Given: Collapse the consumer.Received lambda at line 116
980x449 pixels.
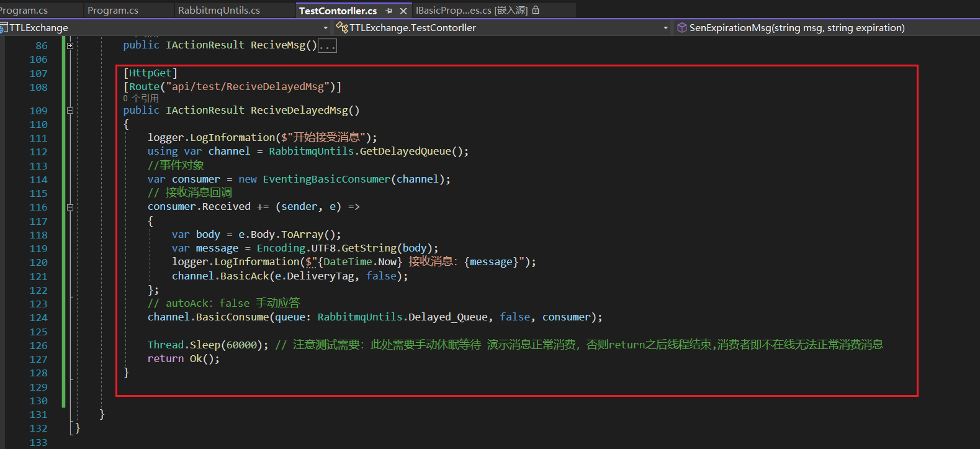Looking at the screenshot, I should coord(70,207).
